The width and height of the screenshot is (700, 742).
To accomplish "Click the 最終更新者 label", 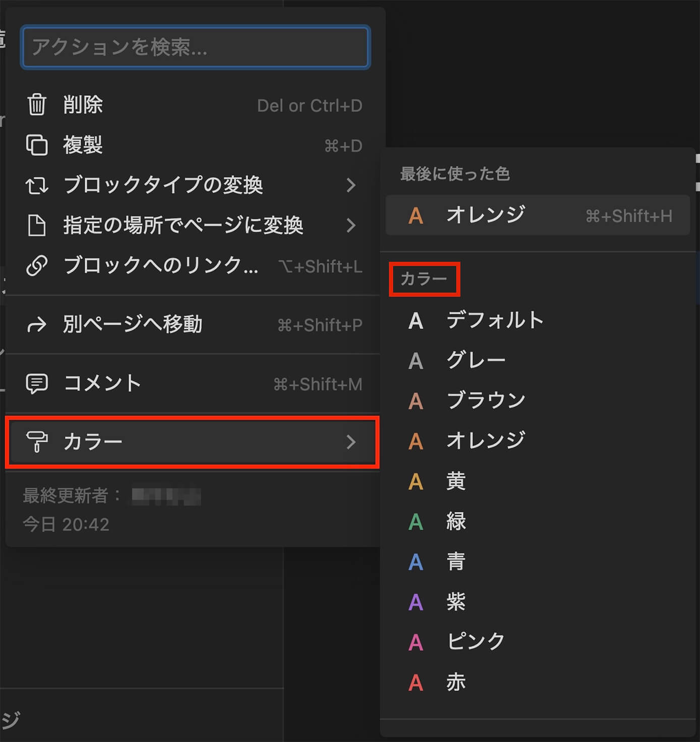I will (x=72, y=495).
